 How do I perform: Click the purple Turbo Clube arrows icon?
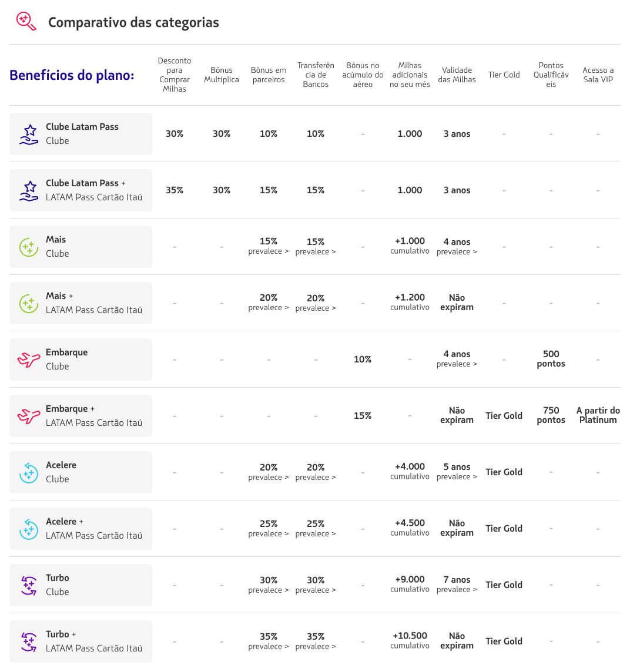coord(29,585)
